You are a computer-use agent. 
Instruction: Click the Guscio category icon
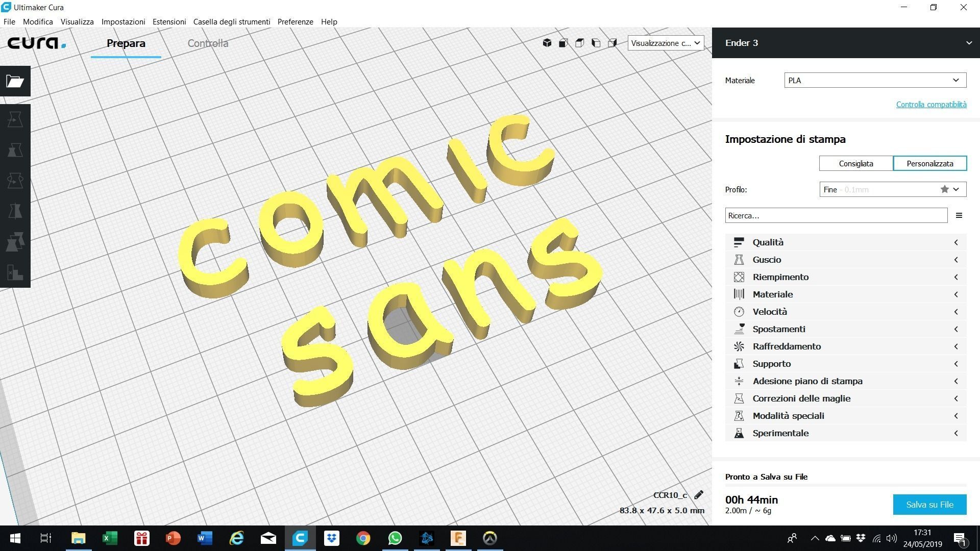(x=739, y=260)
